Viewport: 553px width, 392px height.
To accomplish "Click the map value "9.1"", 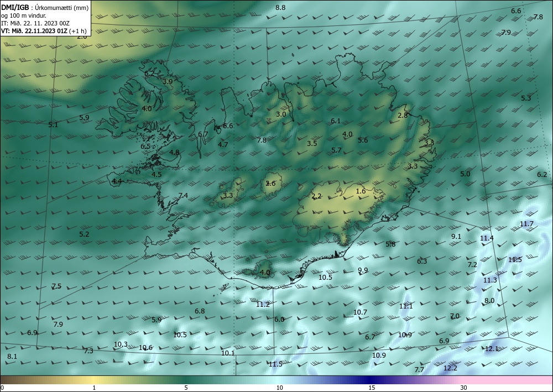I will pos(456,236).
